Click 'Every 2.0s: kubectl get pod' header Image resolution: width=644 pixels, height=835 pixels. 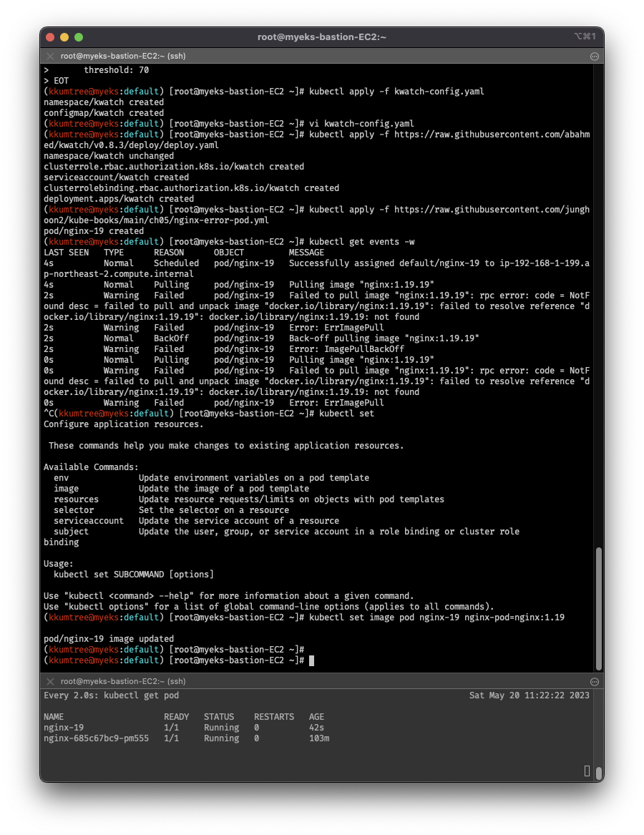pos(112,695)
